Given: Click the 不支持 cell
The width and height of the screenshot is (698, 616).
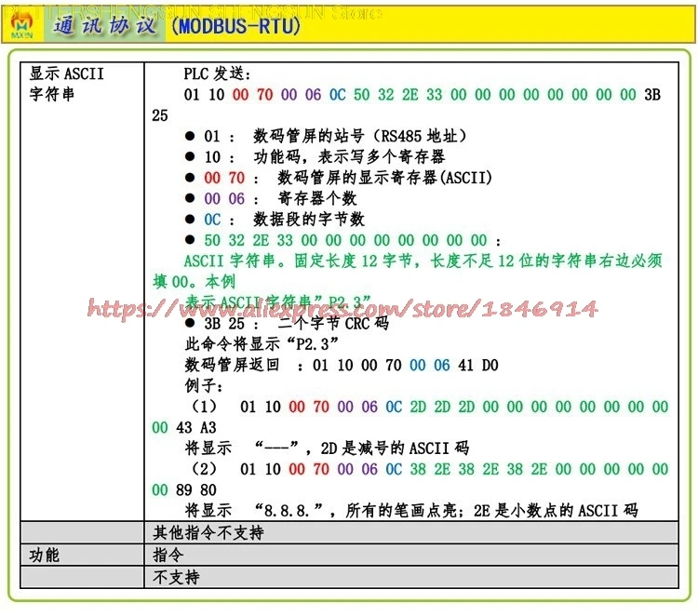Looking at the screenshot, I should click(x=410, y=577).
